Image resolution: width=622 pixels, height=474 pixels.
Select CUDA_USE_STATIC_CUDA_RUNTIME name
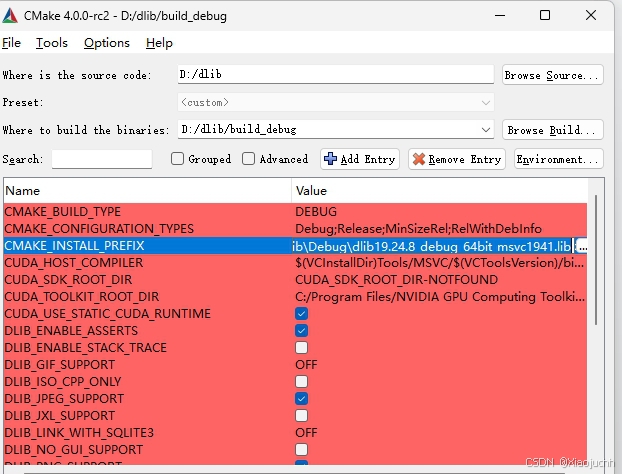[x=108, y=314]
